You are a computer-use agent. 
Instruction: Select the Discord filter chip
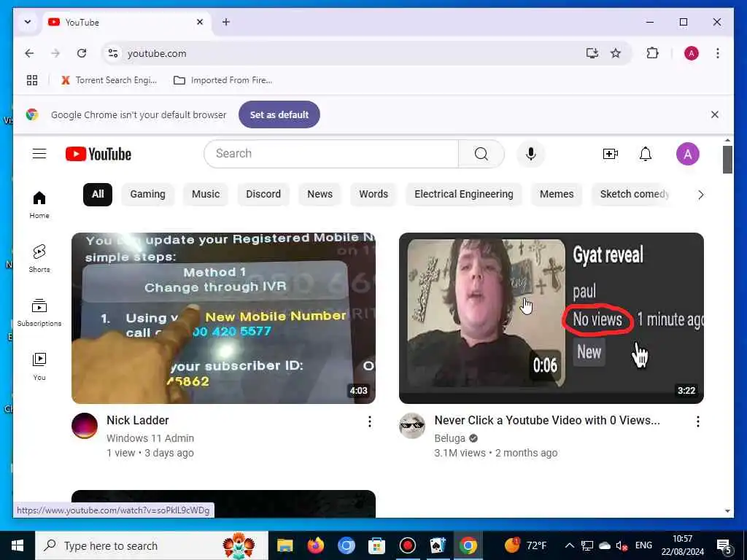coord(263,194)
